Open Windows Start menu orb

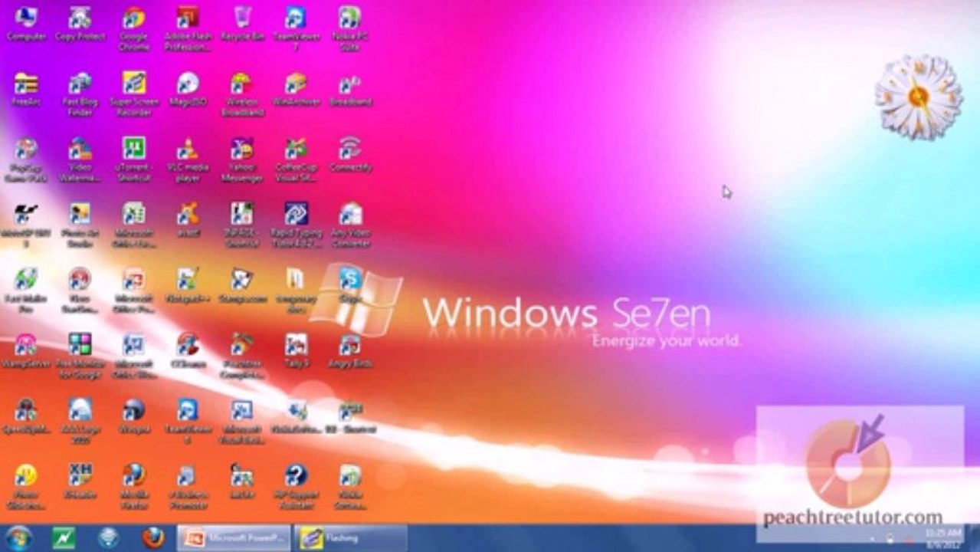19,538
